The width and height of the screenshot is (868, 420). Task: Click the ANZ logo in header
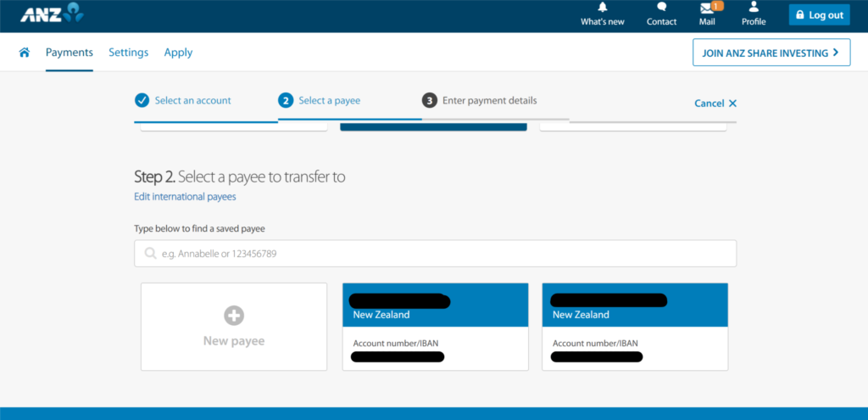(53, 14)
